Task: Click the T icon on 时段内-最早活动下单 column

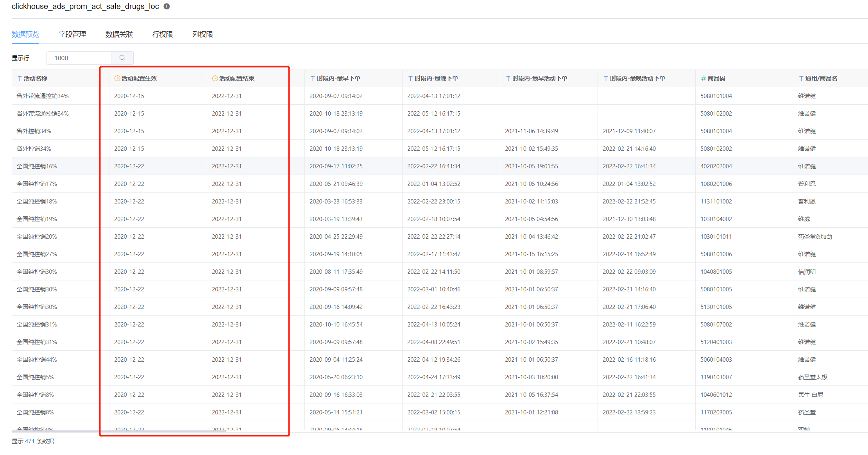Action: (x=508, y=78)
